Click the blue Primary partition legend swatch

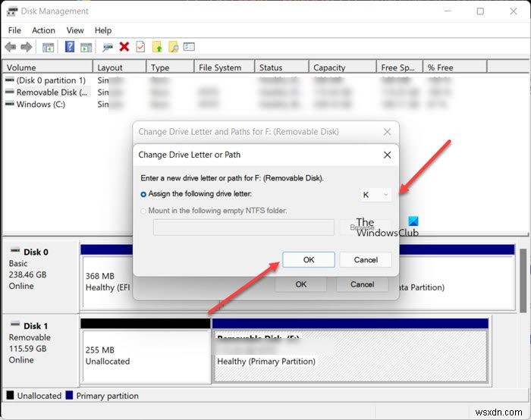[70, 395]
